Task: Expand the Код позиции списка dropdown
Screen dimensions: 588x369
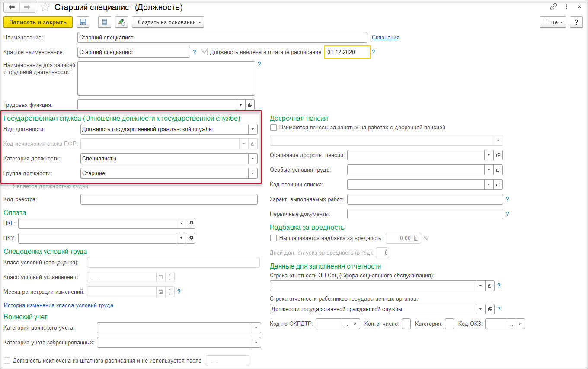Action: tap(489, 185)
